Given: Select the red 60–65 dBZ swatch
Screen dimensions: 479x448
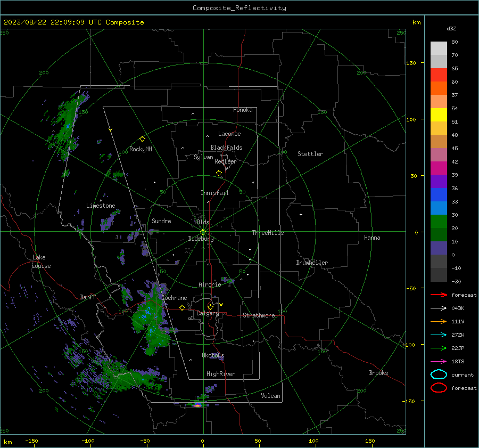Looking at the screenshot, I should [x=439, y=75].
